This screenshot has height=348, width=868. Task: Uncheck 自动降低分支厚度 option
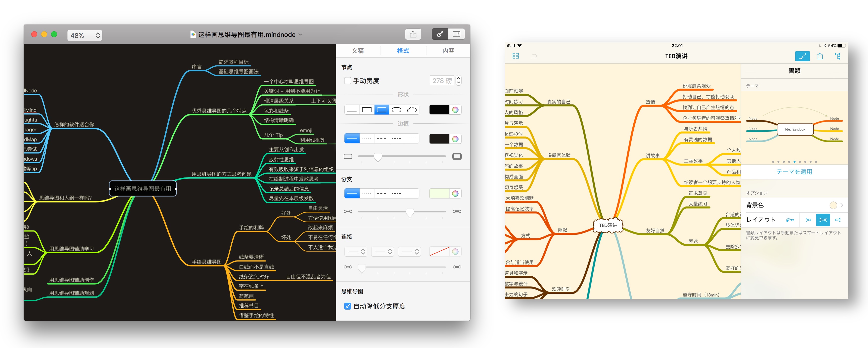click(348, 306)
